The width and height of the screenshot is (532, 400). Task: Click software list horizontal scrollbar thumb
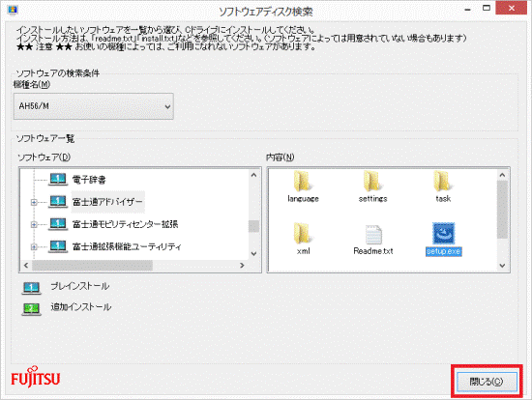pos(92,265)
